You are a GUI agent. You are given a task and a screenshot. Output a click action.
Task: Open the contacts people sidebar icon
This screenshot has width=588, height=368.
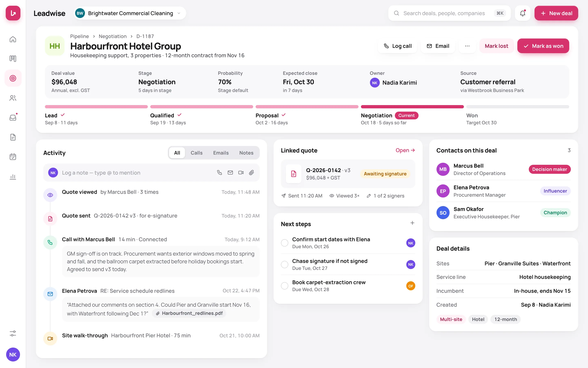13,98
